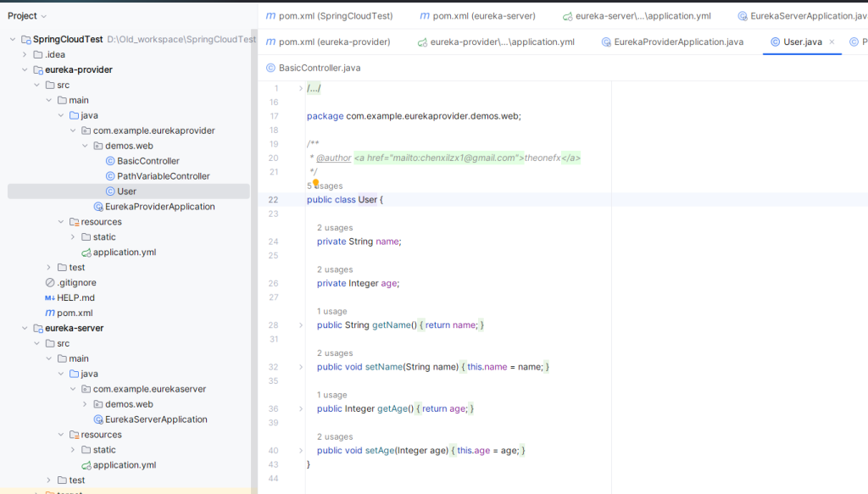This screenshot has width=868, height=494.
Task: Click the PathVariableController class icon
Action: 110,176
